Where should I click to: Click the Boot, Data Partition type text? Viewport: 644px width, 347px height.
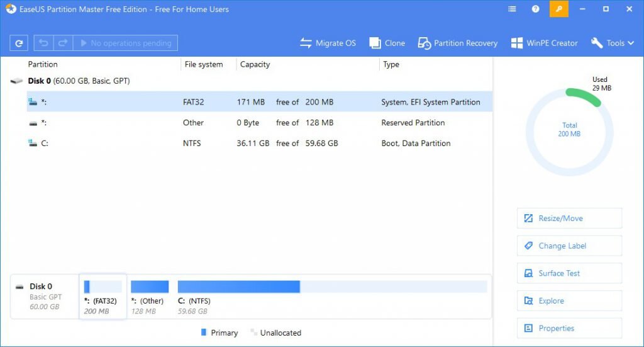[416, 143]
